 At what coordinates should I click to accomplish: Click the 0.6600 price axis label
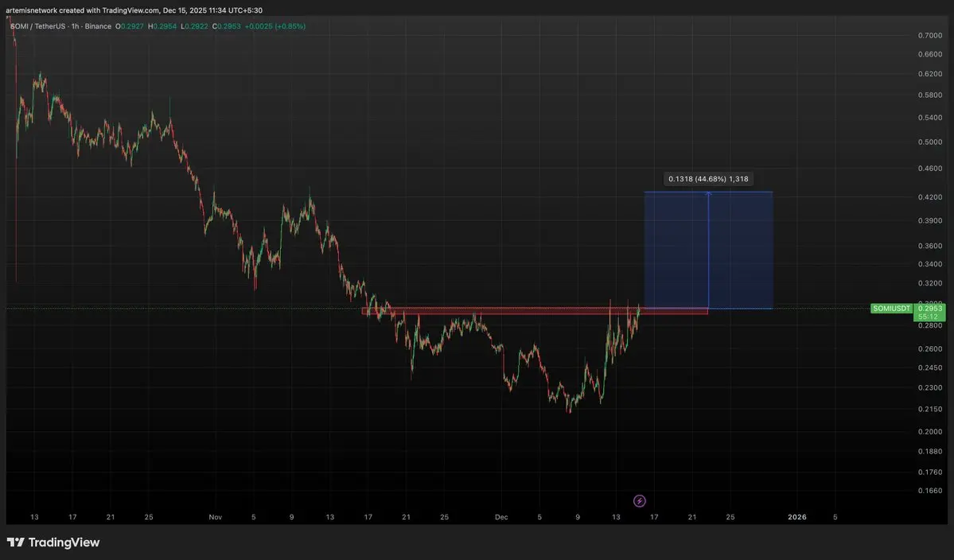[929, 54]
